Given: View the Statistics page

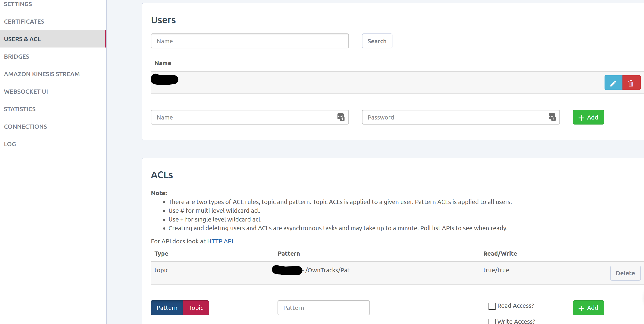Looking at the screenshot, I should tap(20, 109).
